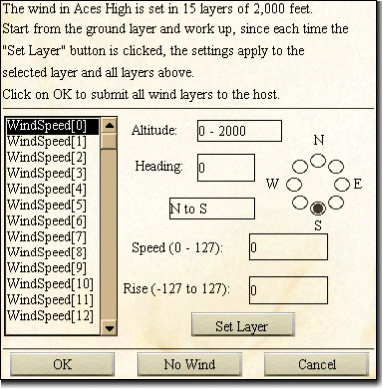Select WindSpeed[0] in the layer list

[x=52, y=126]
